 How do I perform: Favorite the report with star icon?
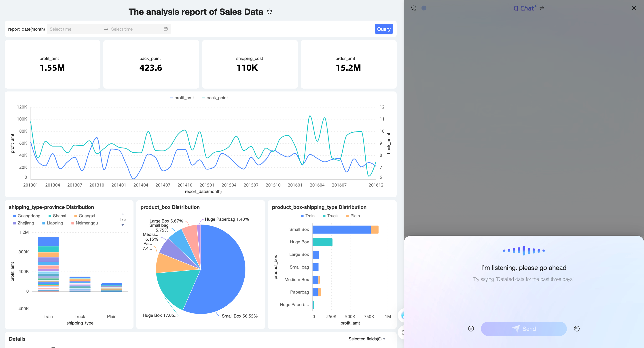coord(269,11)
